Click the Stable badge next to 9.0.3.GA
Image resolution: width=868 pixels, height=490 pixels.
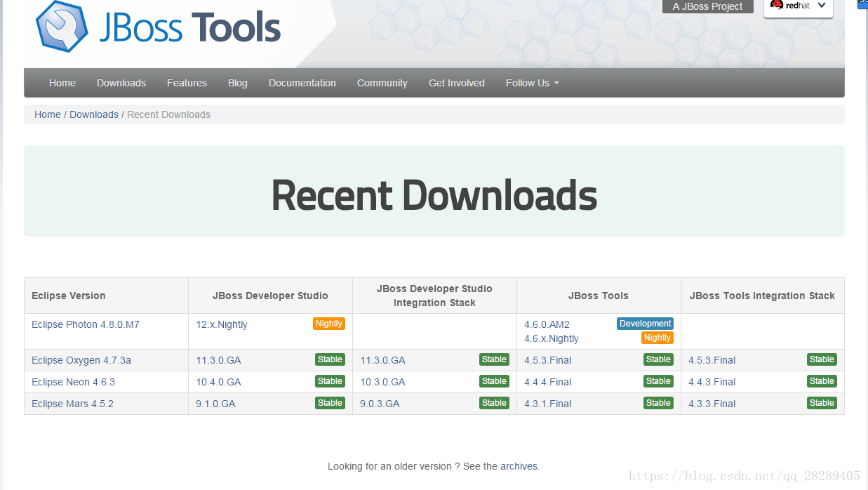pos(494,403)
